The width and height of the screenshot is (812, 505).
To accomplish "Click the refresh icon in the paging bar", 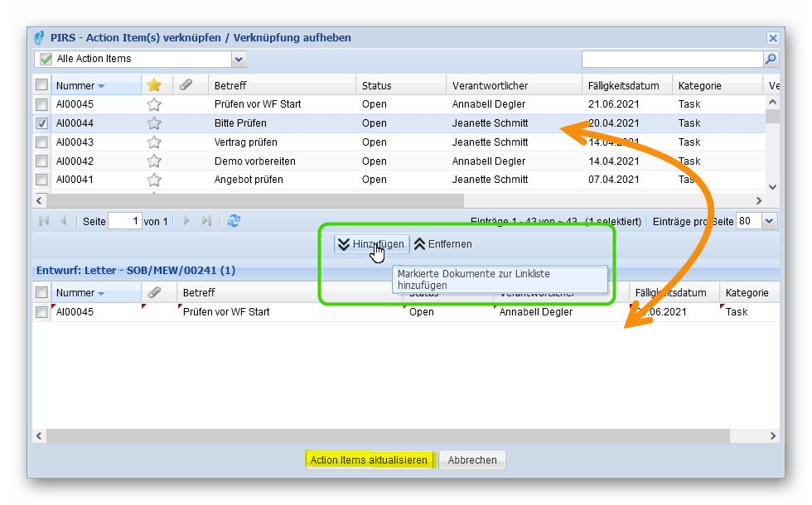I will pos(234,221).
